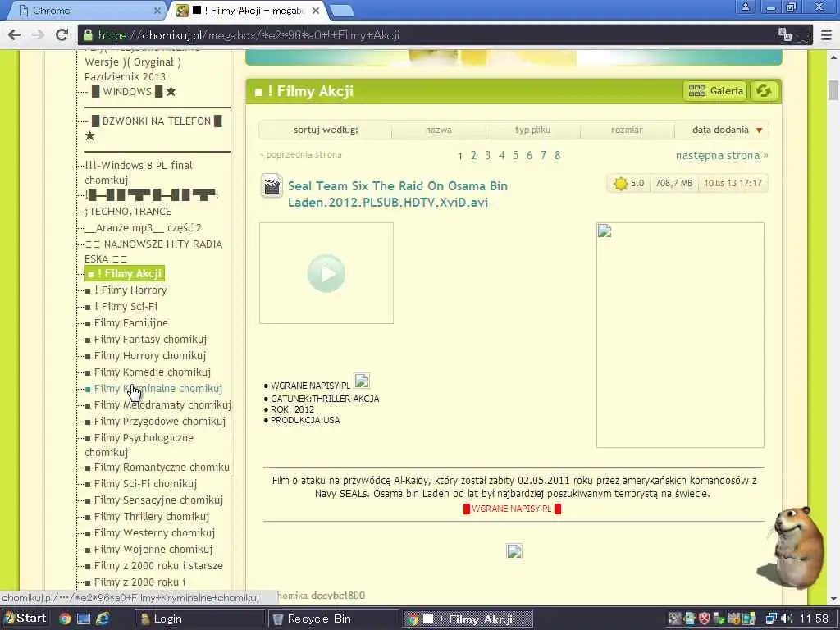Open the !!!-Windows 8 PL final chomikuj folder
840x630 pixels.
(138, 172)
